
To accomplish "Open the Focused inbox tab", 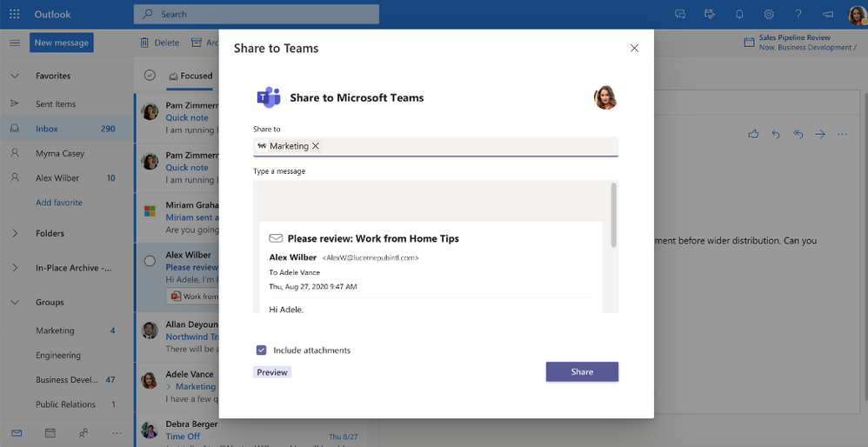I will click(x=190, y=76).
